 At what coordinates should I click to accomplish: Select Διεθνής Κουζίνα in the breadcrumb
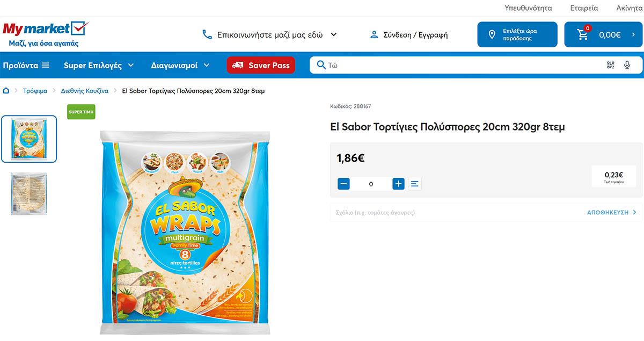point(86,91)
